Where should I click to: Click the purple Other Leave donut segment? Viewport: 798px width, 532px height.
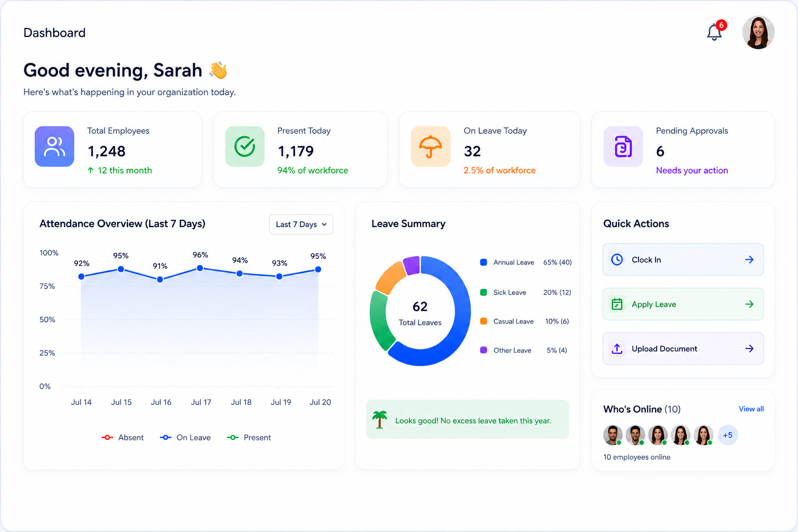(x=411, y=265)
